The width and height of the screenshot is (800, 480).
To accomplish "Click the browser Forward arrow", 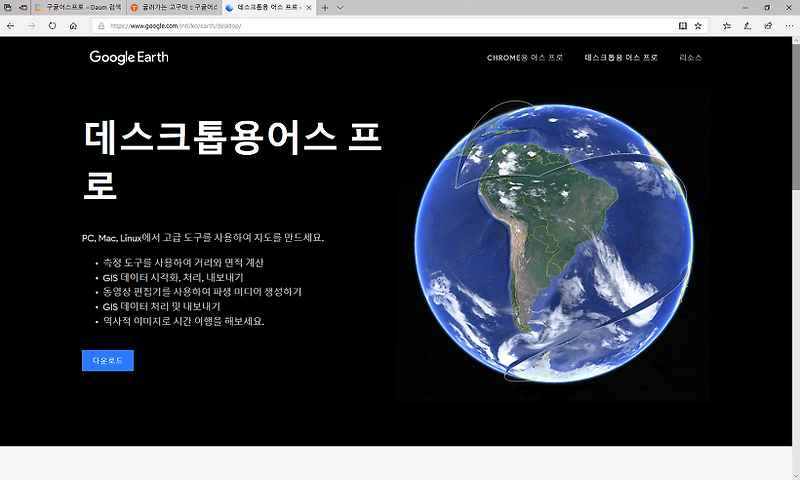I will point(31,26).
